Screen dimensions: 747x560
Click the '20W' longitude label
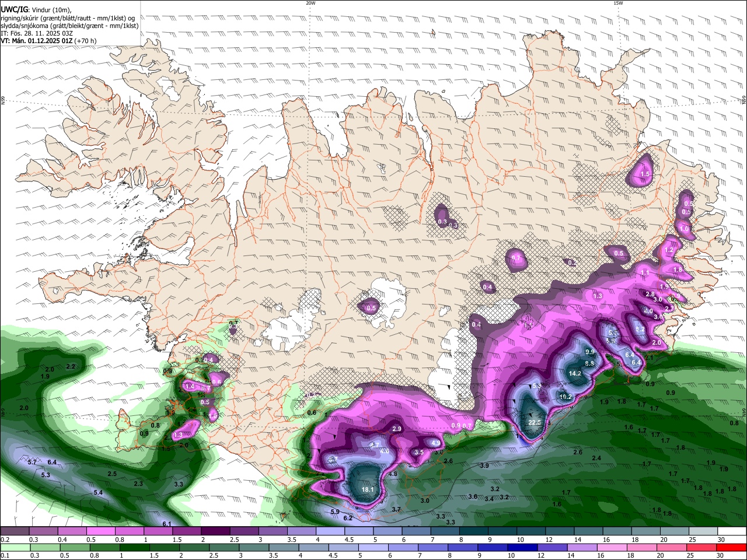click(310, 3)
